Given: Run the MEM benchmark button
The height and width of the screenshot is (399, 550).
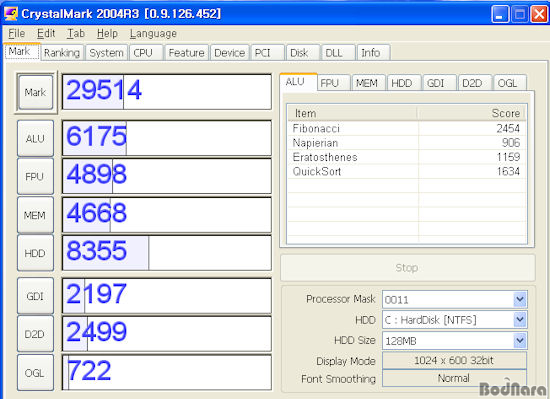Looking at the screenshot, I should point(35,215).
